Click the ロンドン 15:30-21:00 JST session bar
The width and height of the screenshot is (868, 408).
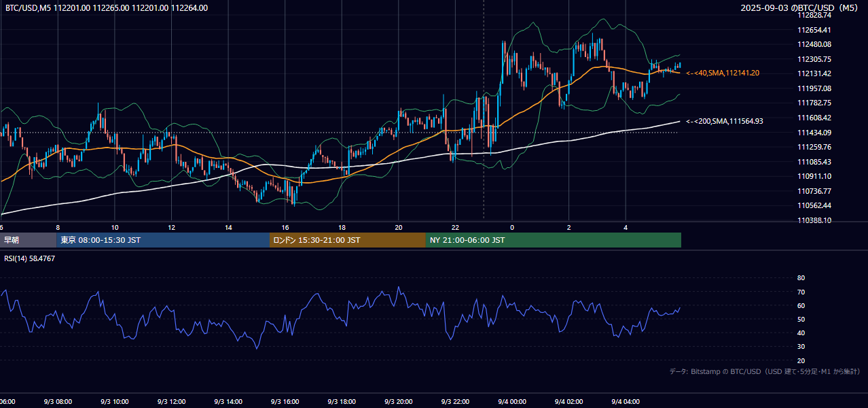click(348, 240)
